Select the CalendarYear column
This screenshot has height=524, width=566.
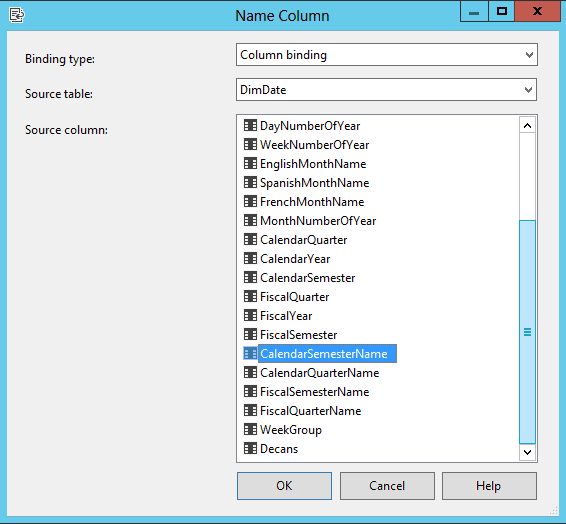(x=295, y=259)
